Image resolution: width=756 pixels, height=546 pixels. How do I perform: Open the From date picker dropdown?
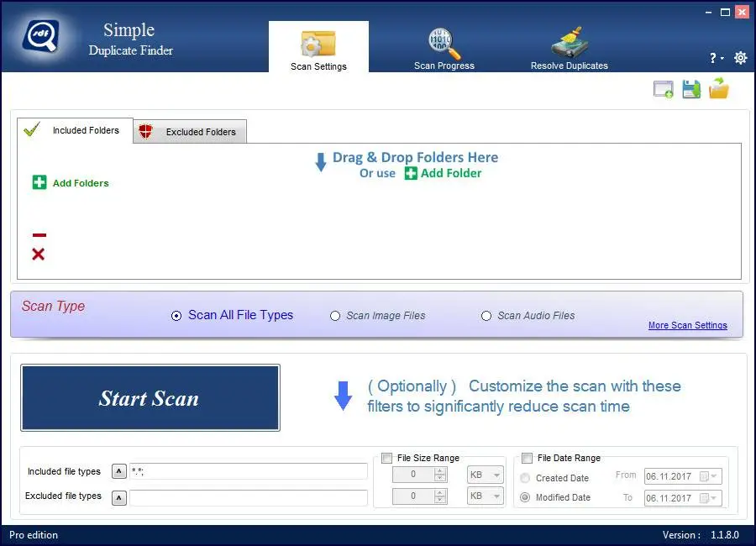click(x=709, y=476)
